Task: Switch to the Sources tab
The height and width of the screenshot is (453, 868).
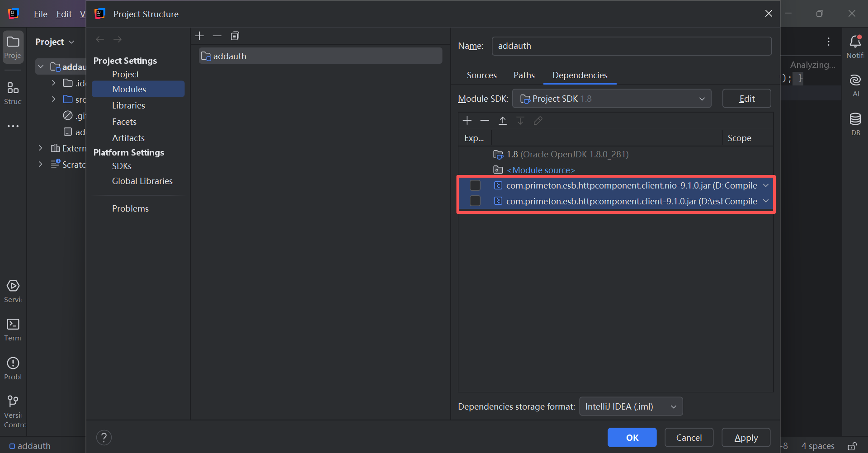Action: [x=481, y=75]
